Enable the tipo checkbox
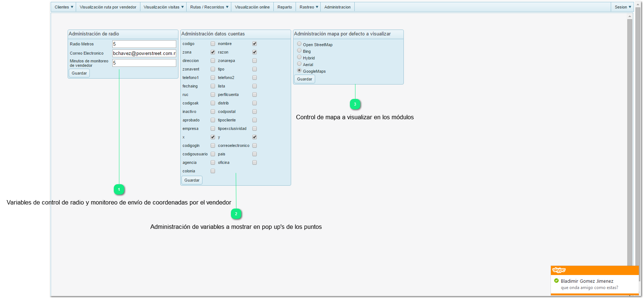 point(255,69)
